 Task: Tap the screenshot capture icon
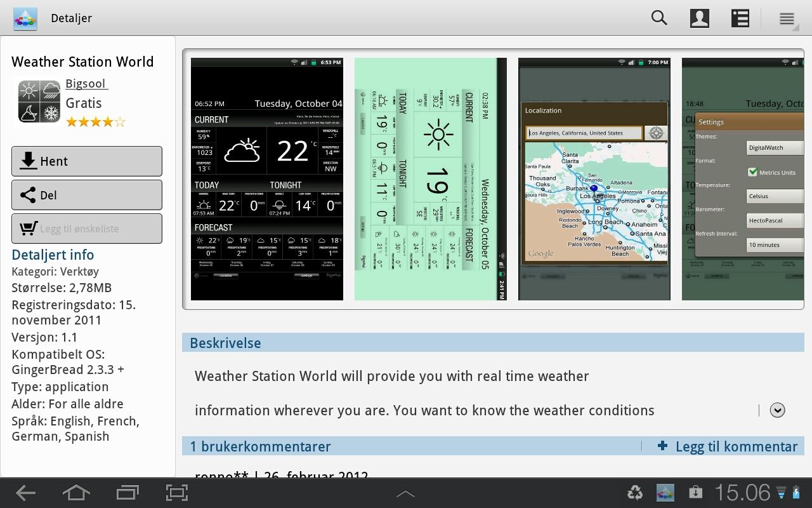[177, 493]
